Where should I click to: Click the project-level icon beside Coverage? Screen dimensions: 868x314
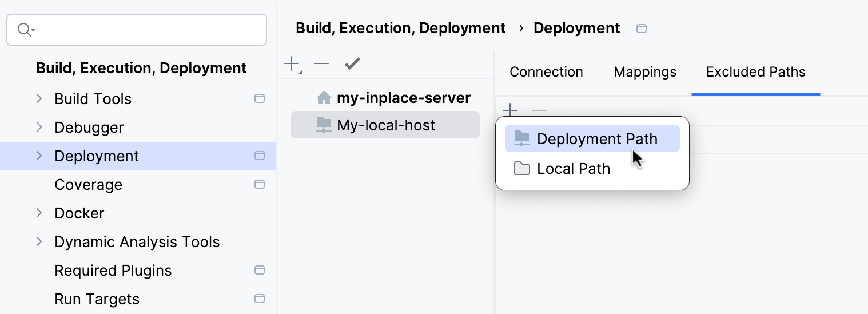pyautogui.click(x=260, y=185)
